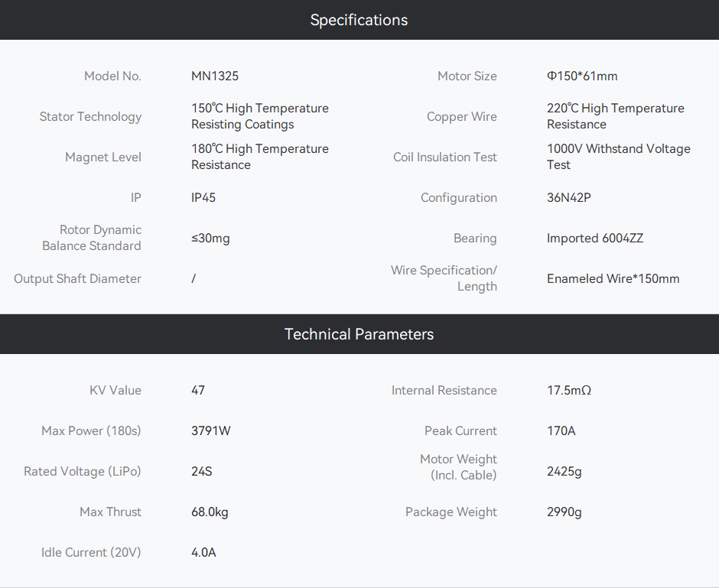Click the 17.5mΩ internal resistance value
The image size is (719, 588).
(568, 391)
